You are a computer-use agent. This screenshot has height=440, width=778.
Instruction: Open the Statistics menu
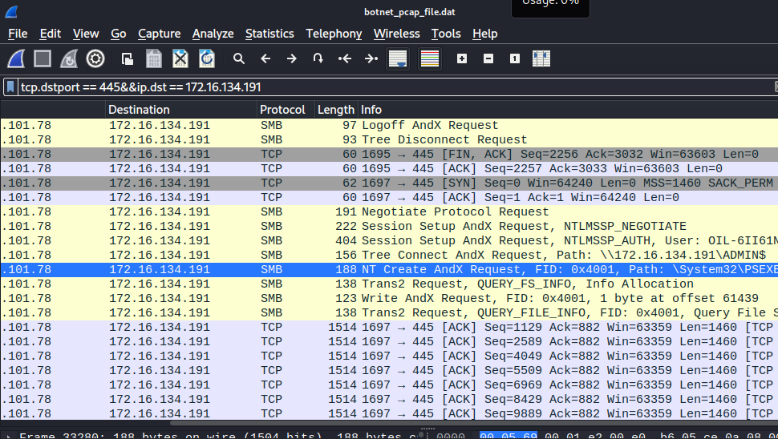tap(269, 34)
